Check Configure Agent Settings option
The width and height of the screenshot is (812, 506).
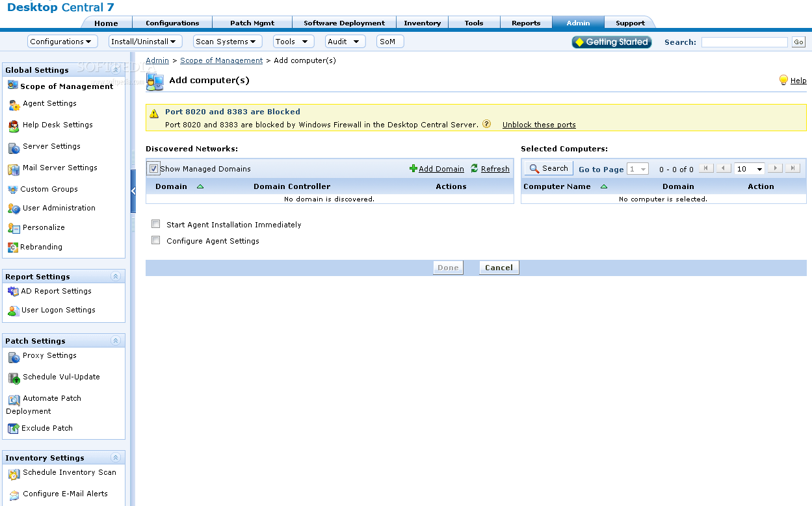point(155,240)
